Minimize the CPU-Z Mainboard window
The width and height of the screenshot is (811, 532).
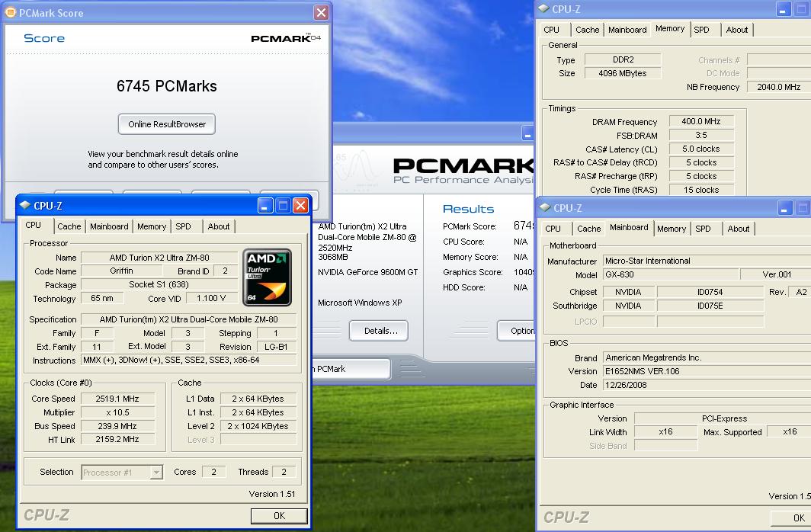[784, 208]
